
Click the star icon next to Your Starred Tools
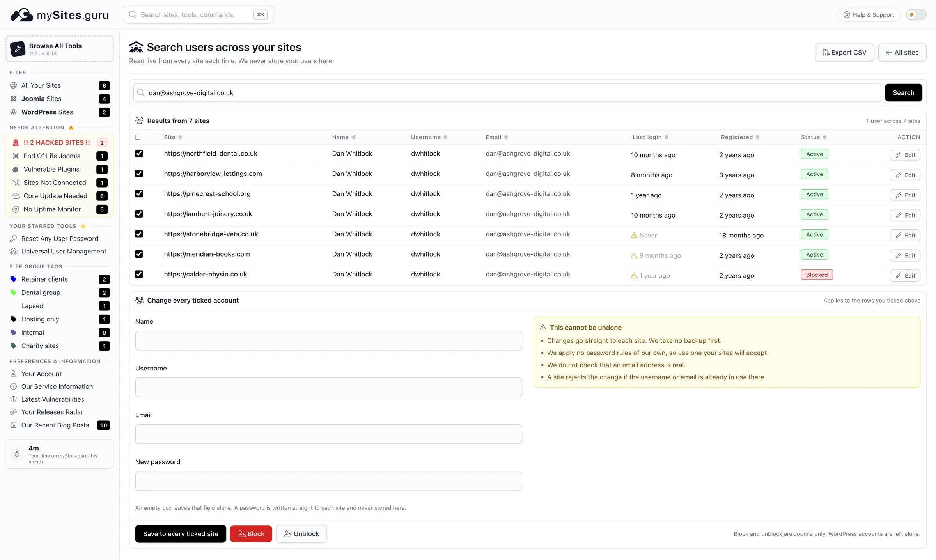[x=83, y=226]
